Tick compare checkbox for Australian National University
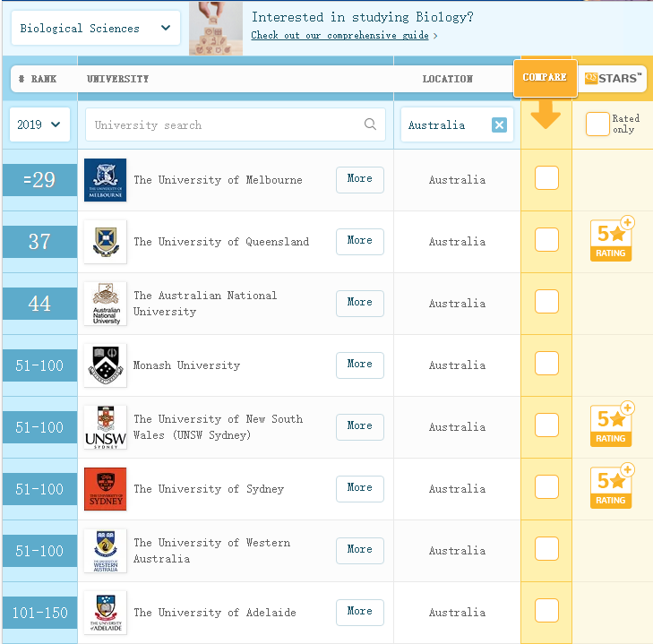The image size is (653, 644). tap(546, 301)
